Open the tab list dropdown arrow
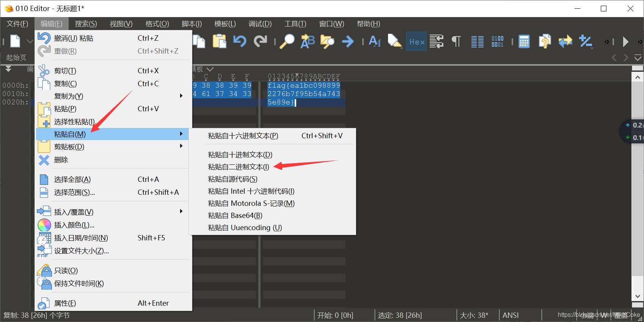The height and width of the screenshot is (322, 644). [638, 58]
